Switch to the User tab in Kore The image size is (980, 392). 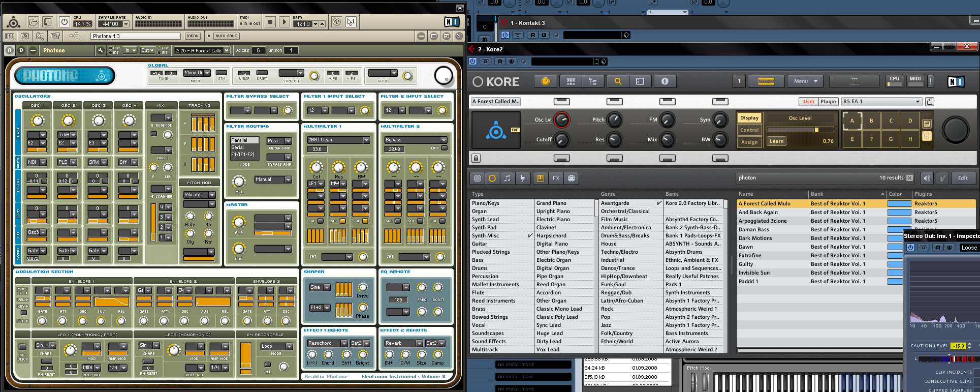(x=809, y=102)
